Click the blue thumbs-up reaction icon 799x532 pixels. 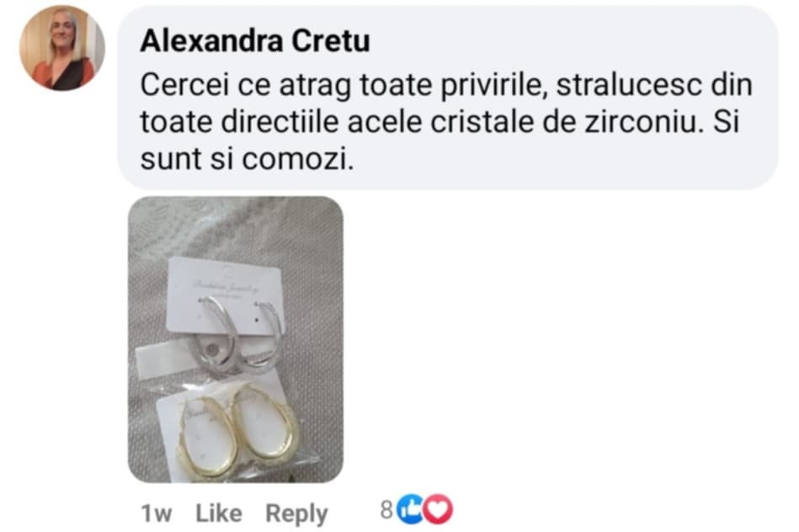(410, 509)
